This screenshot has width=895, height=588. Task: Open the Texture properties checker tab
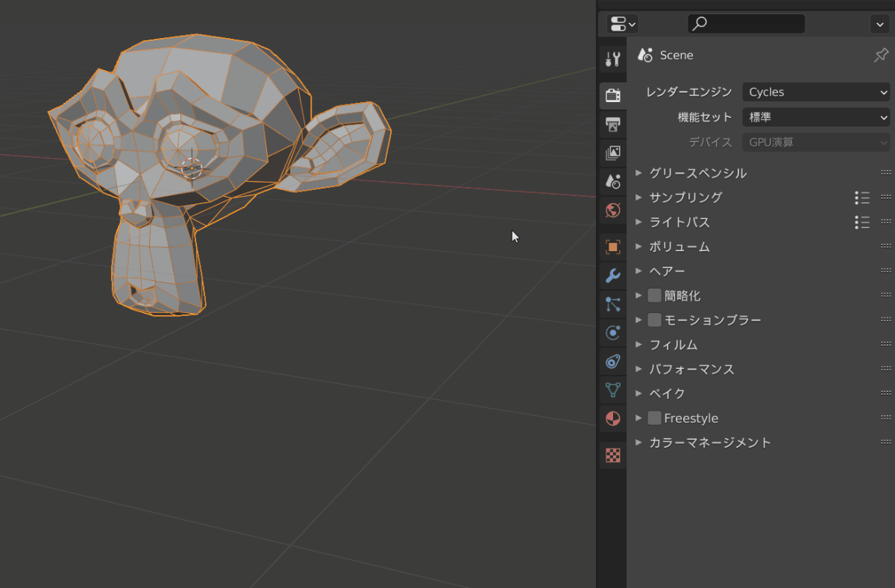[x=613, y=455]
